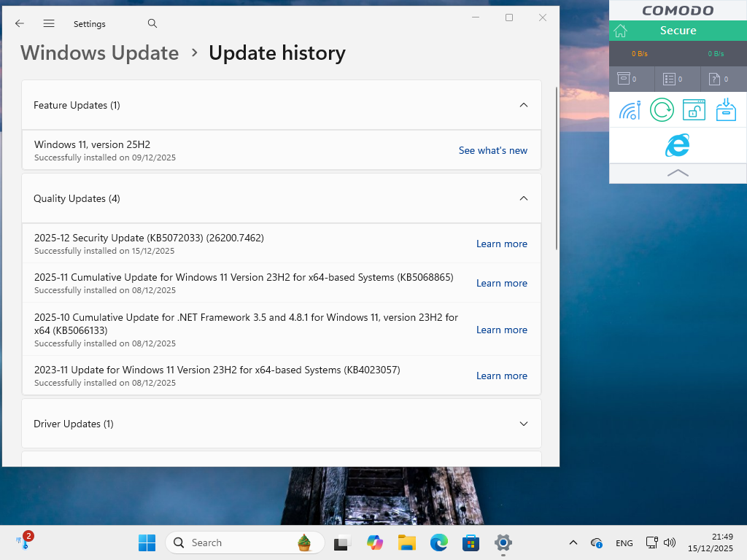Open the Settings hamburger navigation menu
747x560 pixels.
pyautogui.click(x=49, y=23)
